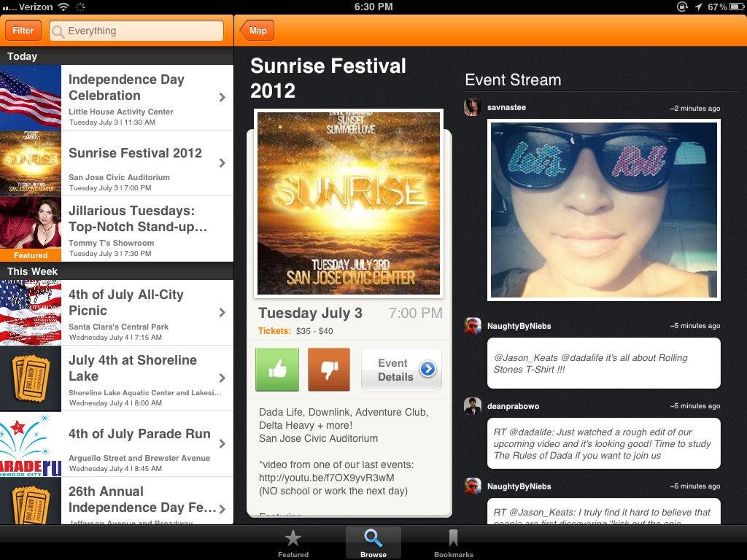This screenshot has width=747, height=560.
Task: Open Event Details for Sunrise Festival
Action: click(401, 370)
